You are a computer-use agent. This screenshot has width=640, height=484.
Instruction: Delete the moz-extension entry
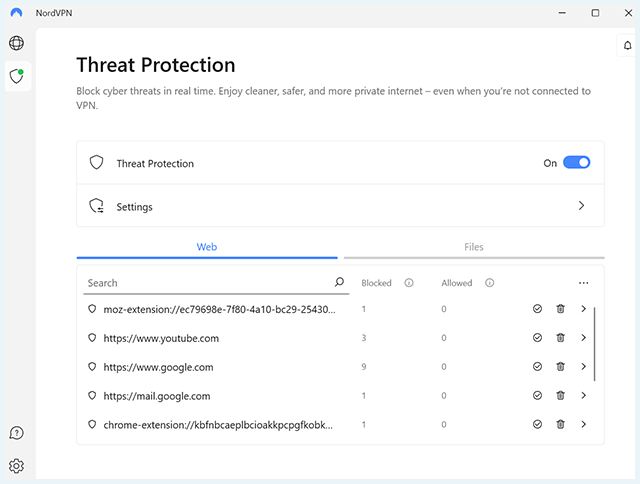tap(560, 309)
